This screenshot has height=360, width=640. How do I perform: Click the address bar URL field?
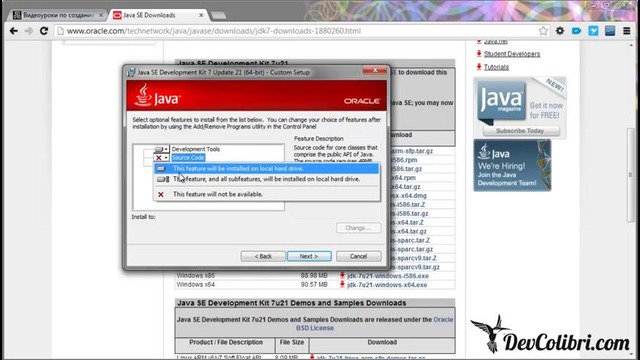(x=301, y=31)
